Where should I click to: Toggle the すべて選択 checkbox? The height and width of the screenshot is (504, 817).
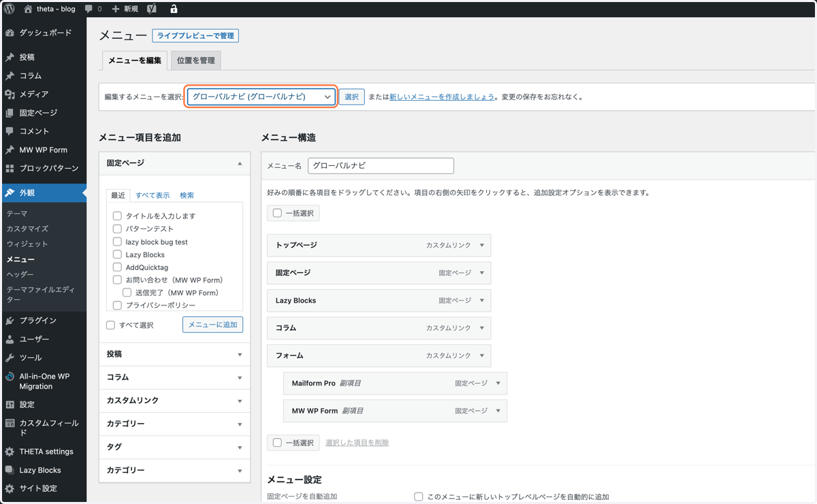[110, 325]
